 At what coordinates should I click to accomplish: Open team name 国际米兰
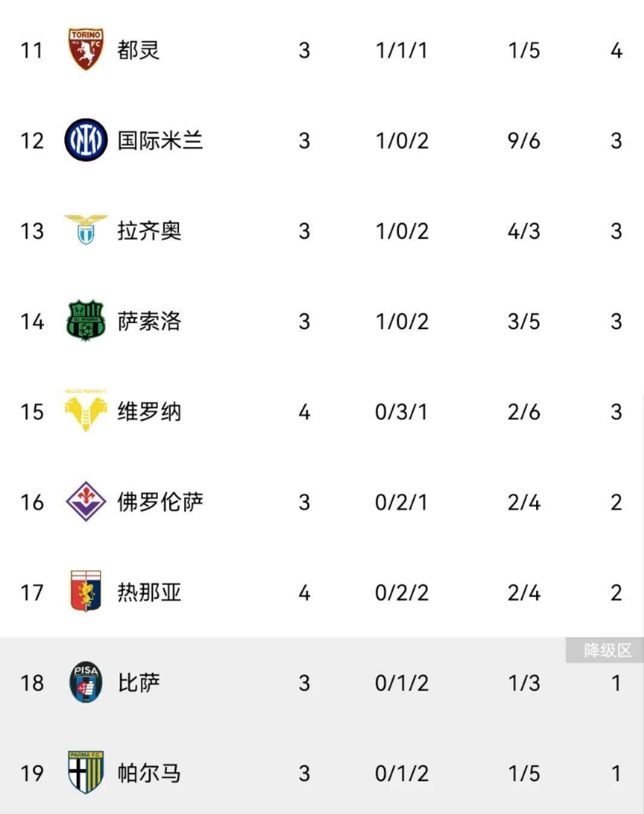click(x=160, y=140)
